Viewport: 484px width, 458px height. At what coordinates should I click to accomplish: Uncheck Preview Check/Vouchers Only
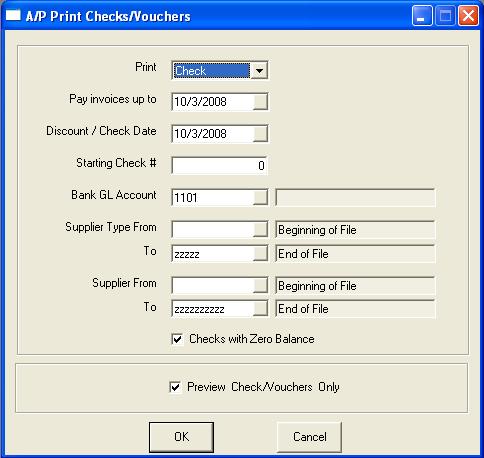(175, 387)
